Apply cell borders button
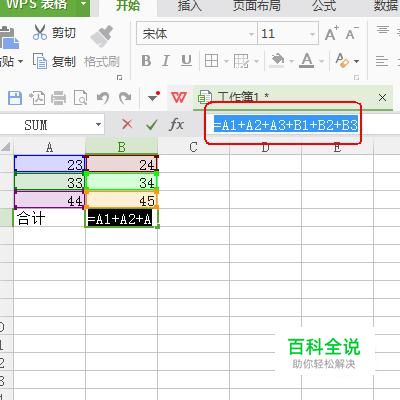 tap(211, 61)
